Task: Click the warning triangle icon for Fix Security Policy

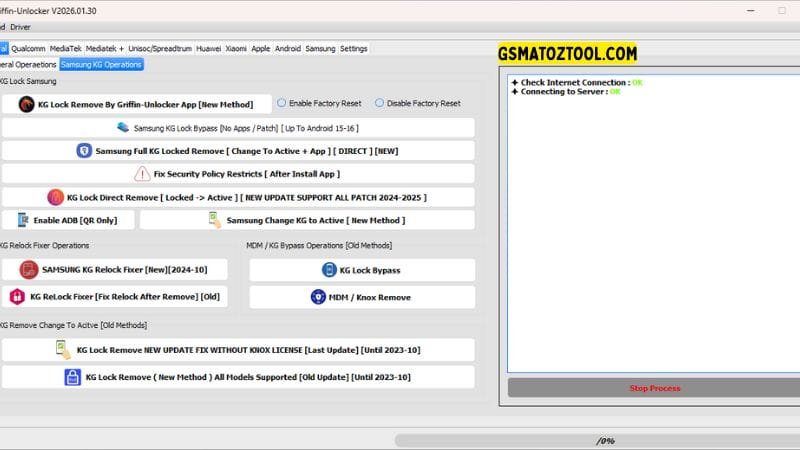Action: 142,173
